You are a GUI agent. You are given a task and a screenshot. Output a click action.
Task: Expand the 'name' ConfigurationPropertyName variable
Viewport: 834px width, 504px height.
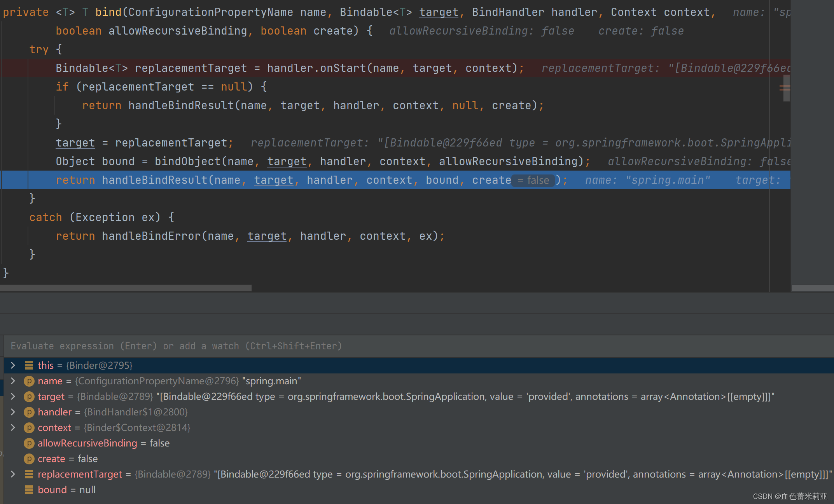[13, 381]
